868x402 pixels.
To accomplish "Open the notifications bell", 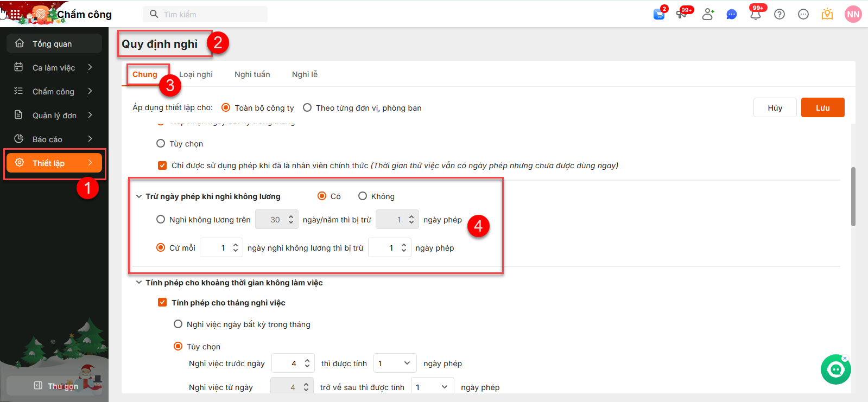I will point(755,15).
